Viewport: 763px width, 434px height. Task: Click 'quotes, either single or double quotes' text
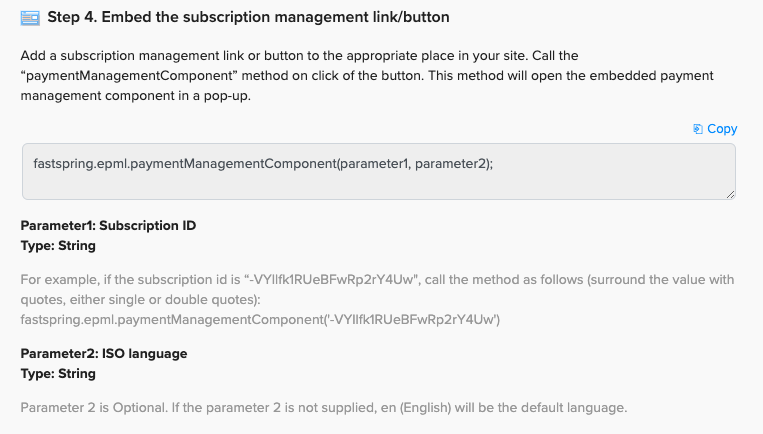tap(140, 300)
